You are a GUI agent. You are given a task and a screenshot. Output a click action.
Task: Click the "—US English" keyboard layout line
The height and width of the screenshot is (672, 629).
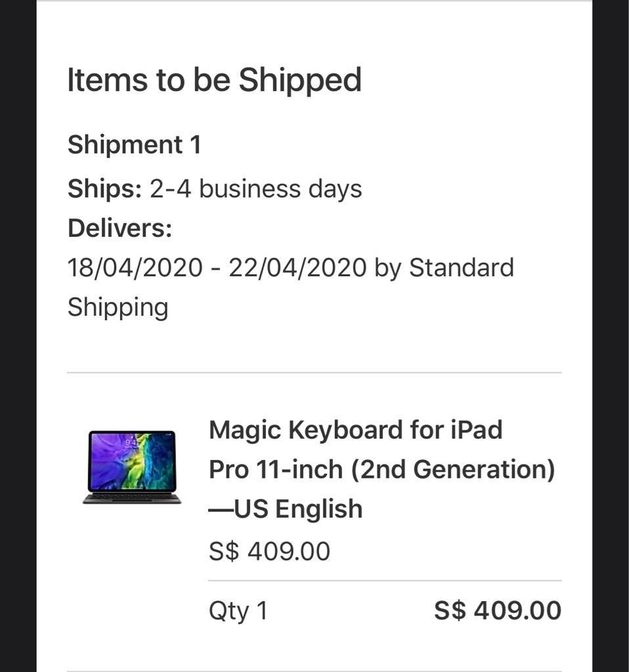[x=285, y=509]
